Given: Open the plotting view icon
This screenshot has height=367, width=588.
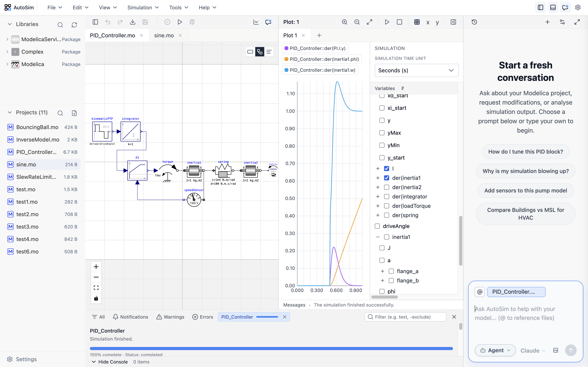Looking at the screenshot, I should pyautogui.click(x=256, y=22).
